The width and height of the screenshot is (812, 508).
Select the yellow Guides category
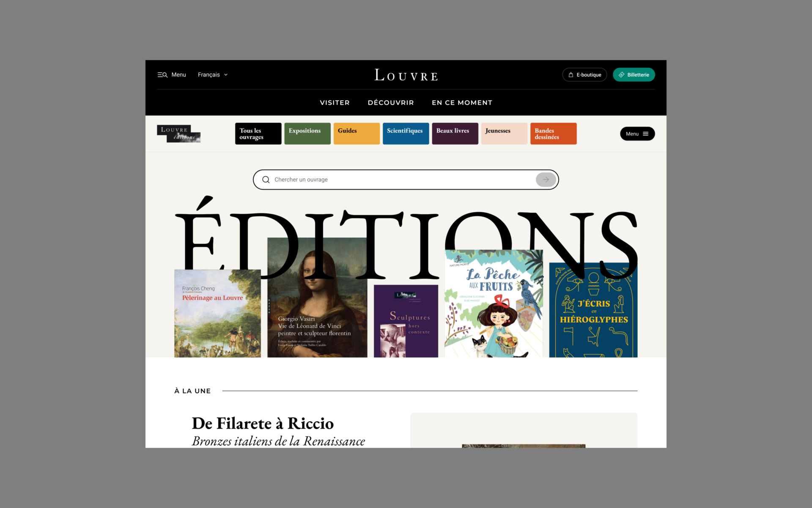pyautogui.click(x=357, y=133)
